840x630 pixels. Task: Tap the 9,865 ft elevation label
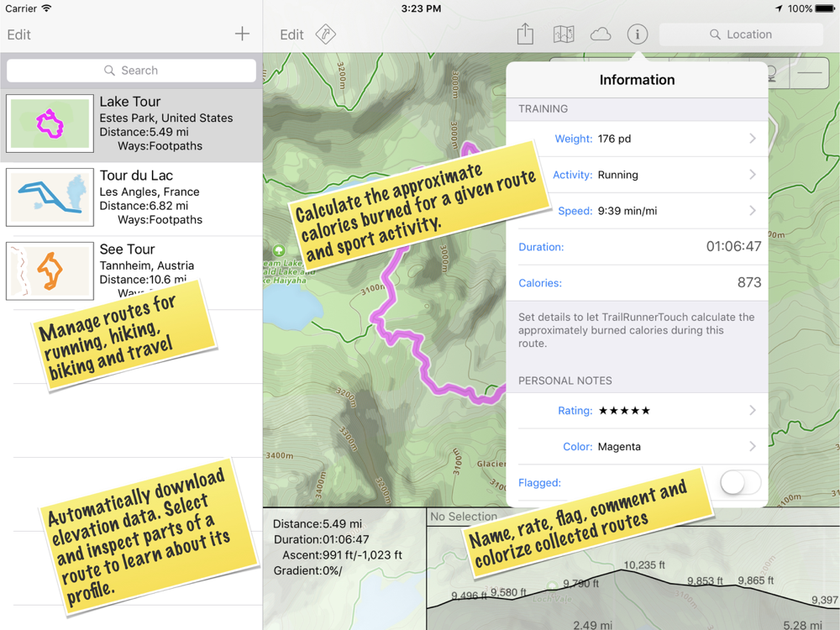click(x=755, y=580)
